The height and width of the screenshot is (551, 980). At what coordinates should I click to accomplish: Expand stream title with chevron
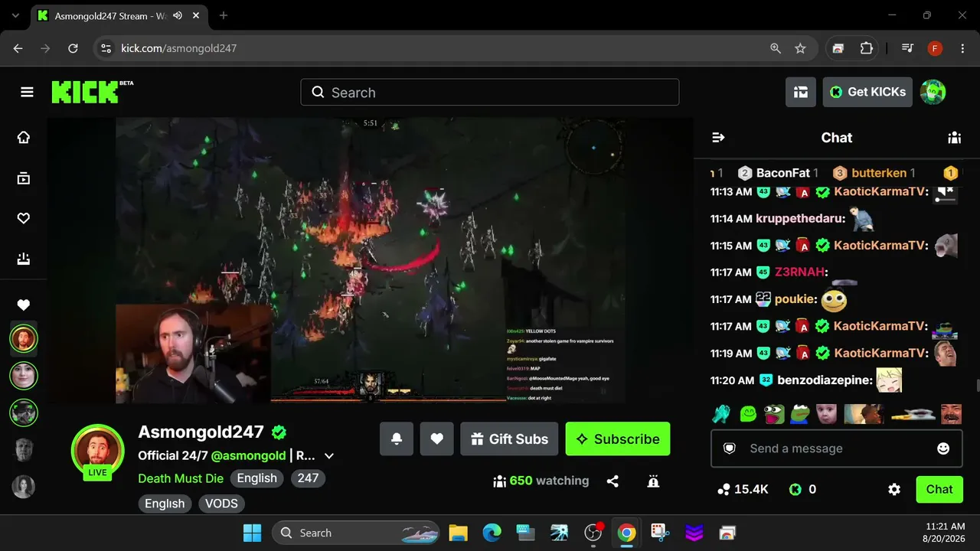pyautogui.click(x=329, y=456)
